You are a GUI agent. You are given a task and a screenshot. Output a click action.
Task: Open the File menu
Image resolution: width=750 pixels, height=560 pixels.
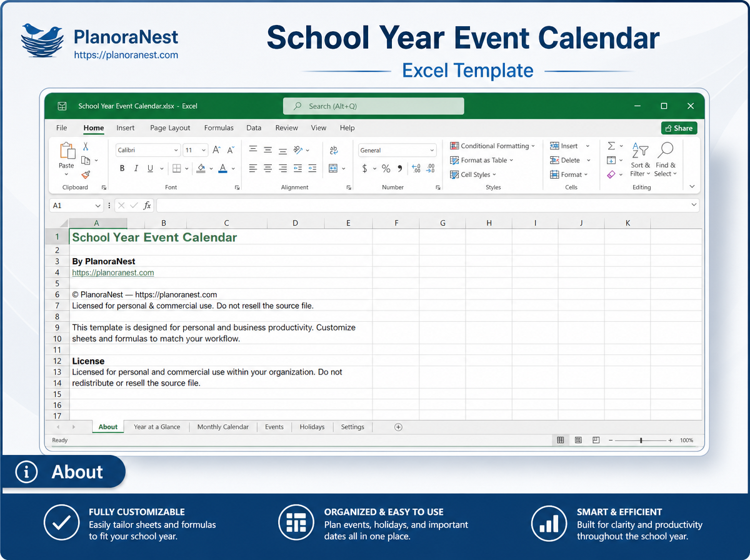[61, 128]
